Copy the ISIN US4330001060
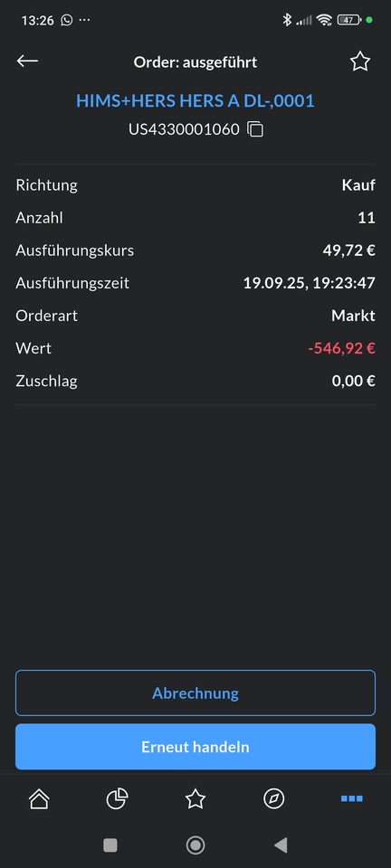 [x=254, y=129]
